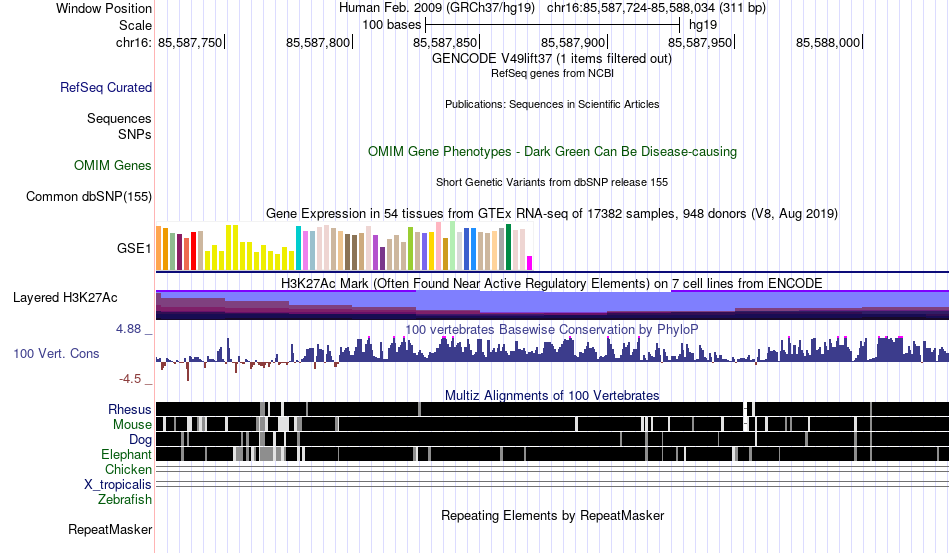Click the Zebrafish alignment species label

(125, 500)
